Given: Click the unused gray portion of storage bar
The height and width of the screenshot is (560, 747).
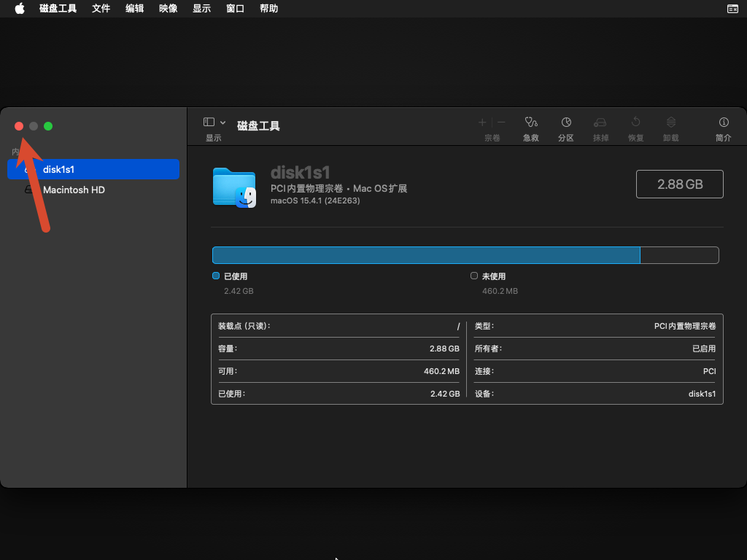Looking at the screenshot, I should pos(679,255).
